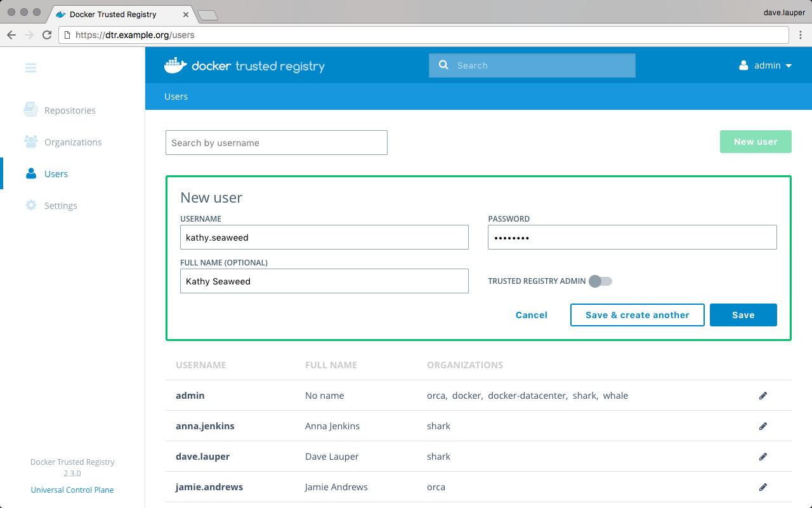812x508 pixels.
Task: Focus the Search by username field
Action: [276, 143]
